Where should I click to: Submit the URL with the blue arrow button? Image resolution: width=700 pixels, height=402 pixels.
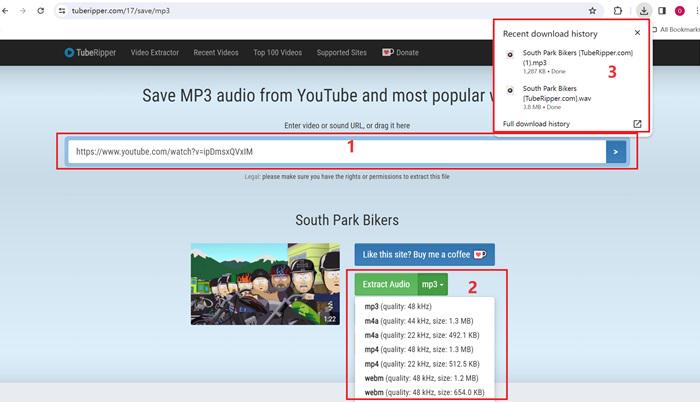tap(616, 152)
